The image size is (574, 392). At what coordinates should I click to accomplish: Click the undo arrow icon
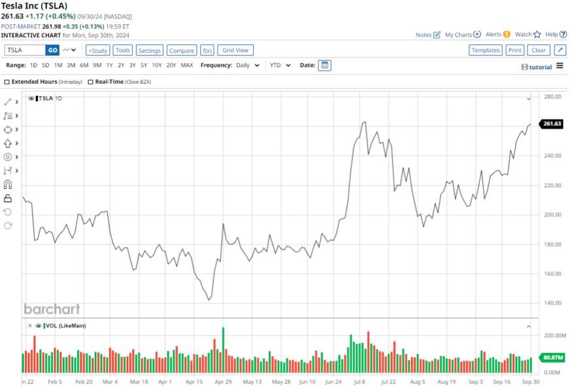[8, 212]
